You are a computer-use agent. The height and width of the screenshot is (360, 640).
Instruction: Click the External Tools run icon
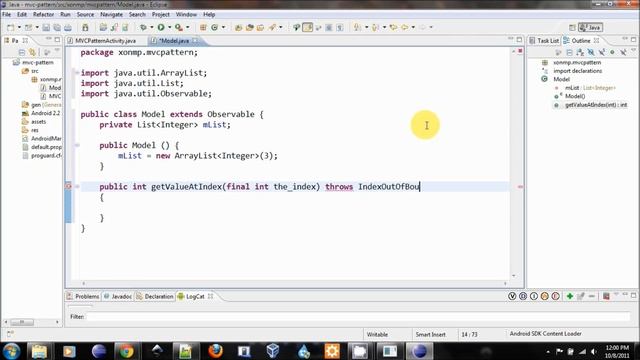(x=179, y=27)
